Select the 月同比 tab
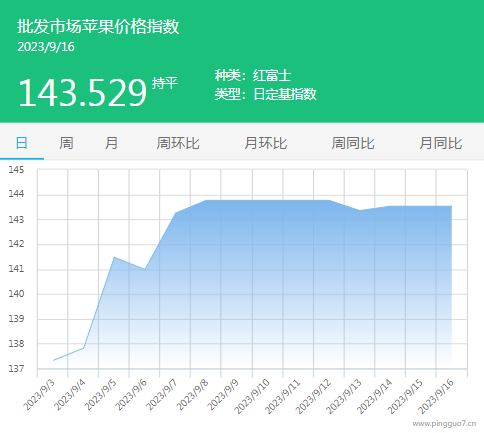Screen dimensions: 484x433 (441, 143)
